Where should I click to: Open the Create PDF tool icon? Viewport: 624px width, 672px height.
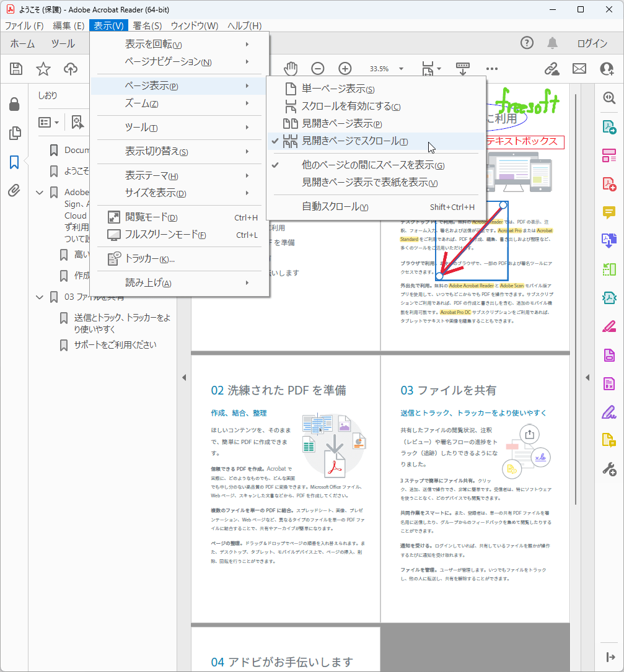609,184
